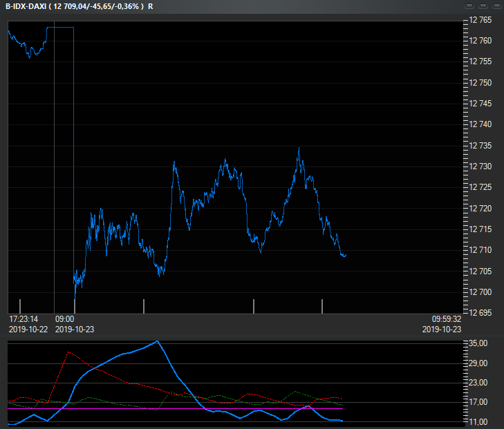This screenshot has height=429, width=504.
Task: Click the leftmost of three title bar buttons
Action: (468, 6)
